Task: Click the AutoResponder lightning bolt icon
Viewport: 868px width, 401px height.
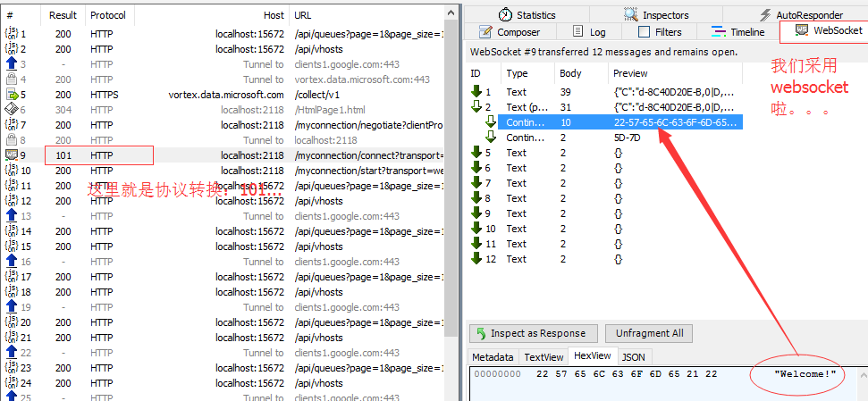Action: (765, 15)
